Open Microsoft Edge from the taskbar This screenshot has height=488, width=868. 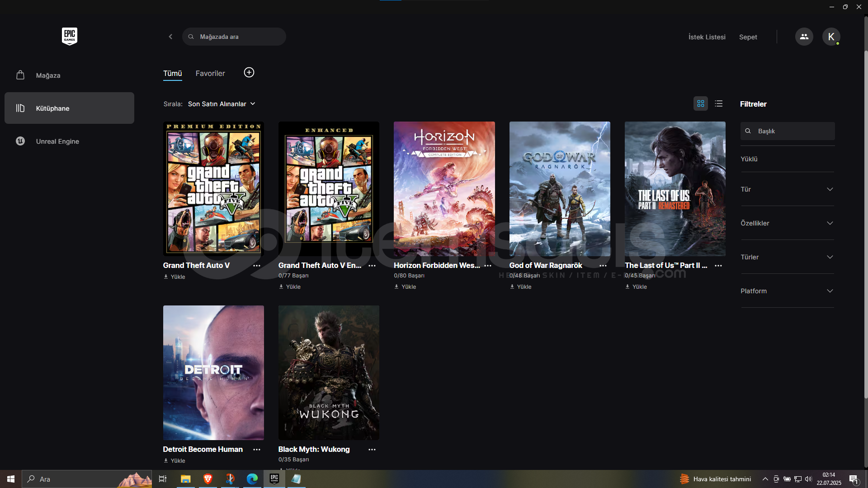point(252,479)
